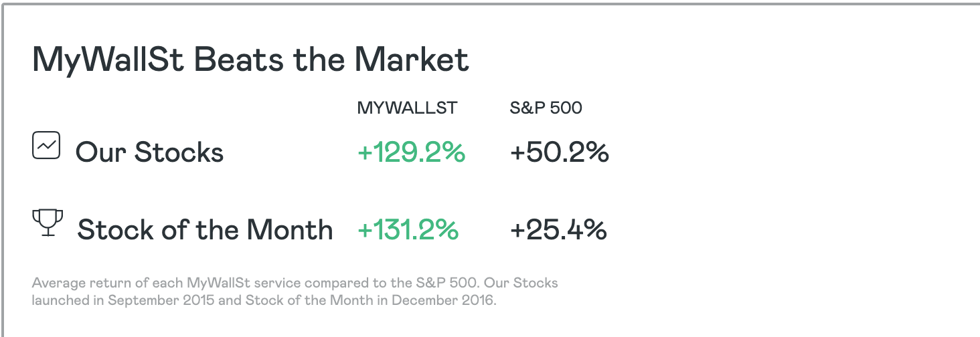Screen dimensions: 980x337
Task: Click the green +131.2% return value
Action: pyautogui.click(x=408, y=230)
